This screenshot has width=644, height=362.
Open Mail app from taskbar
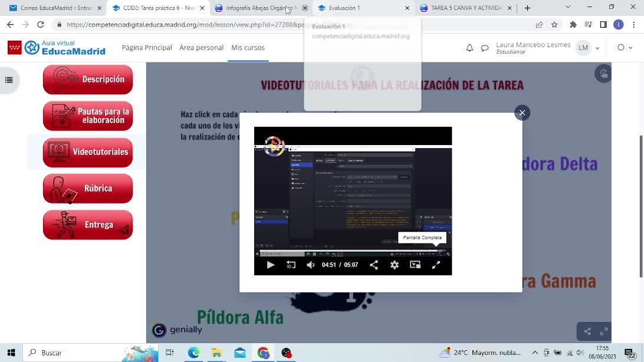tap(240, 353)
